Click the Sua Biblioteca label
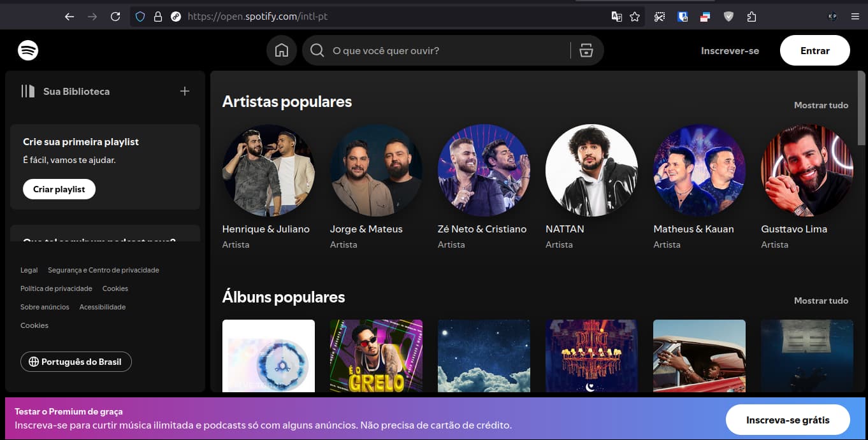Image resolution: width=868 pixels, height=440 pixels. pos(76,91)
